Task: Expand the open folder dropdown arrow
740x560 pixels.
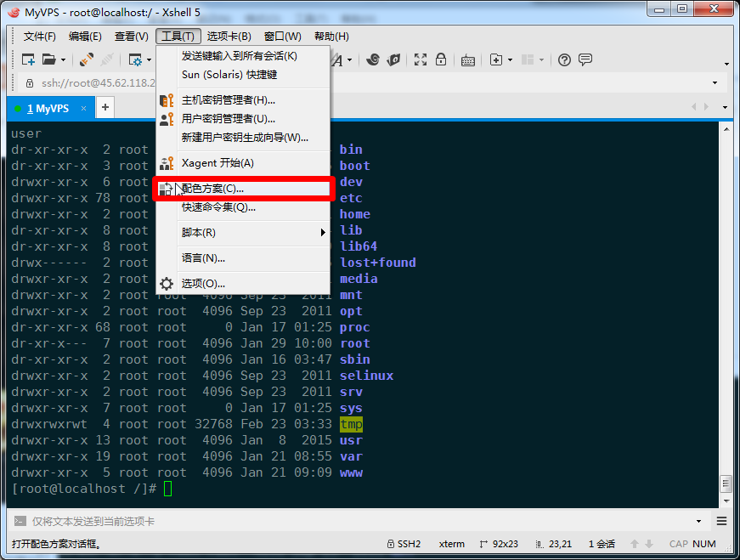Action: click(x=63, y=60)
